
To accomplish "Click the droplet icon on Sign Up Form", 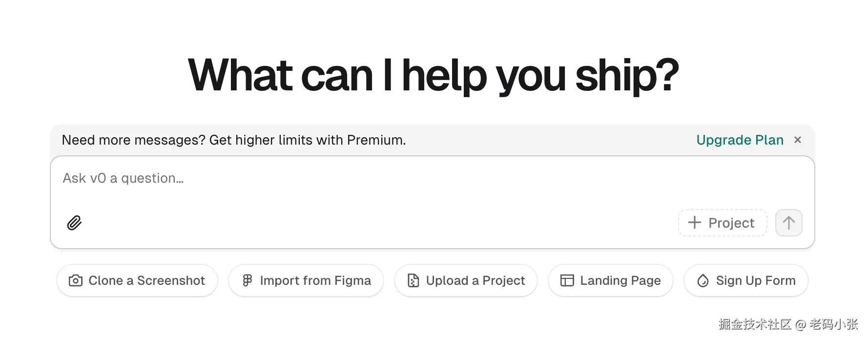I will click(x=703, y=280).
